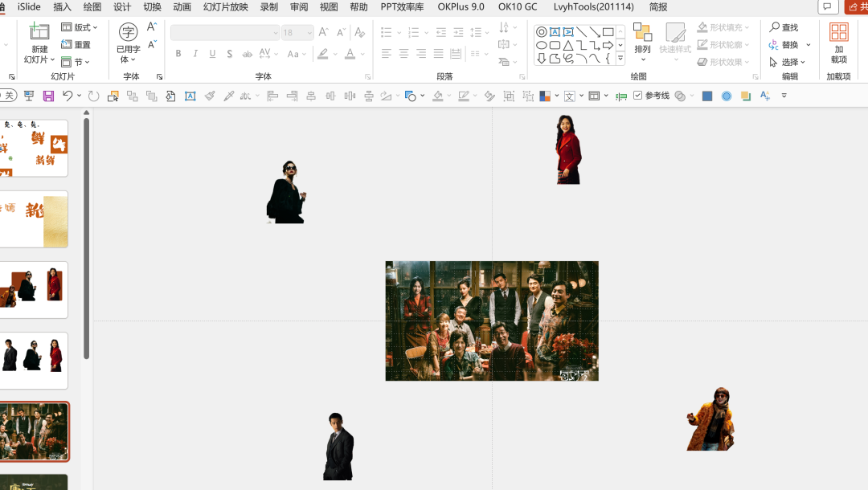Insert a text box from quick toolbar

pos(190,96)
